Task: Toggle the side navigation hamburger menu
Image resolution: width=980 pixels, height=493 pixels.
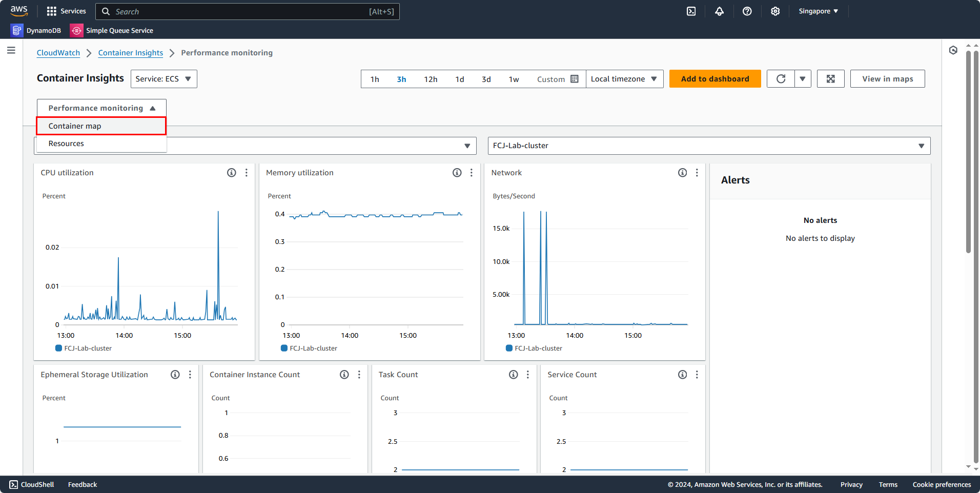Action: tap(11, 50)
